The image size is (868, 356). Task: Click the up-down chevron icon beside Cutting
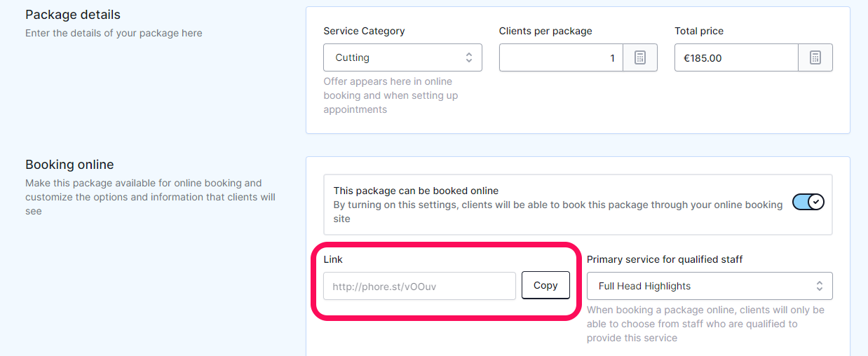pyautogui.click(x=469, y=57)
